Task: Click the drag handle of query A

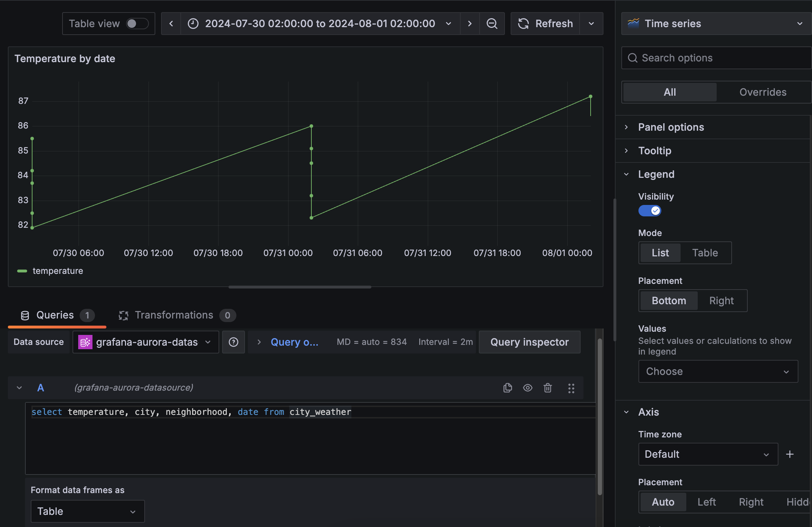Action: [571, 388]
